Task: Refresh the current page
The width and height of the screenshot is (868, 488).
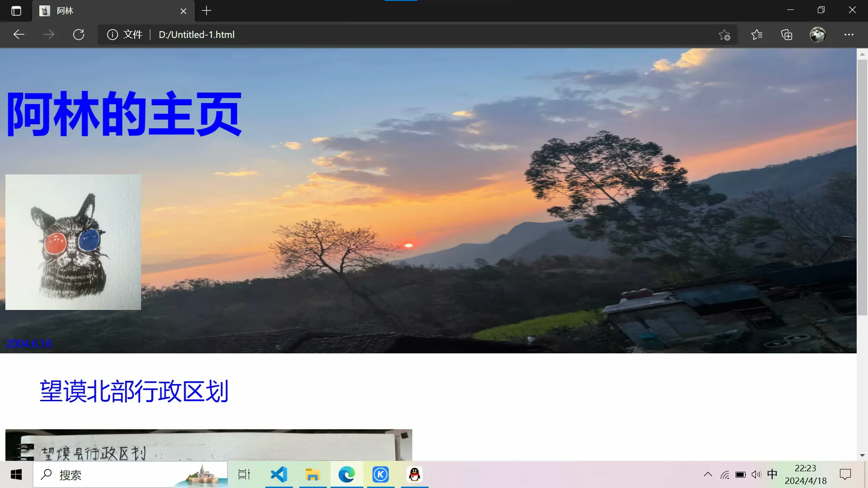Action: click(x=79, y=35)
